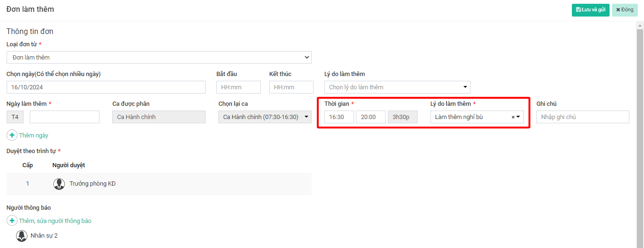Open the Ca Hành chính (07:30-16:30) shift dropdown
This screenshot has height=248, width=644.
tap(264, 117)
